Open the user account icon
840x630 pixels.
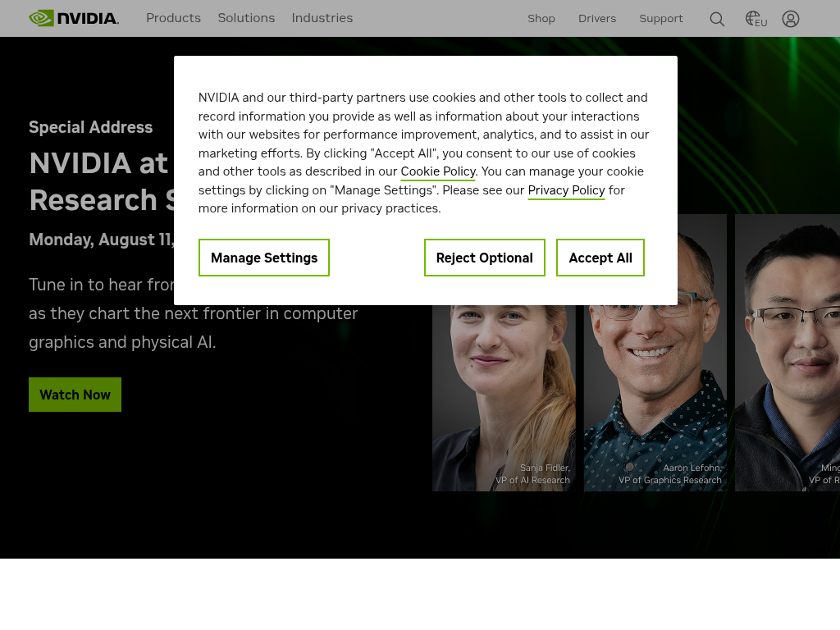coord(791,19)
